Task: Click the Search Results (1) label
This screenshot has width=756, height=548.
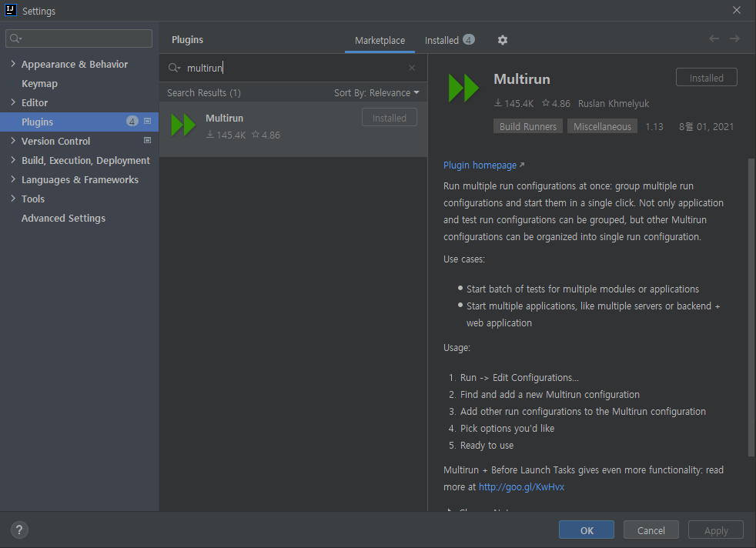Action: tap(204, 92)
